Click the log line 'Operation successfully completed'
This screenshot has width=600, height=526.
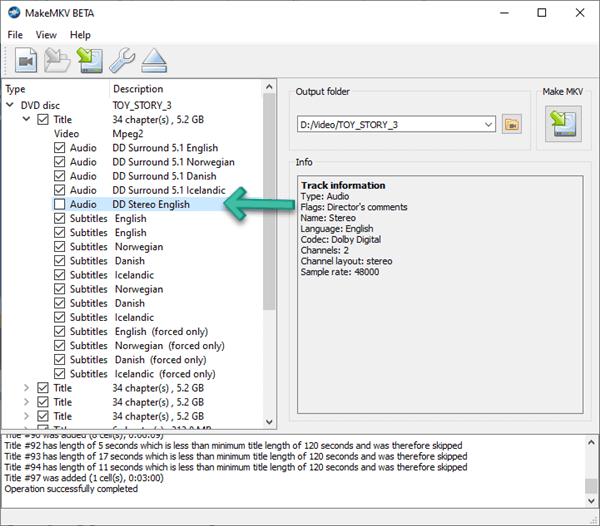(x=71, y=489)
